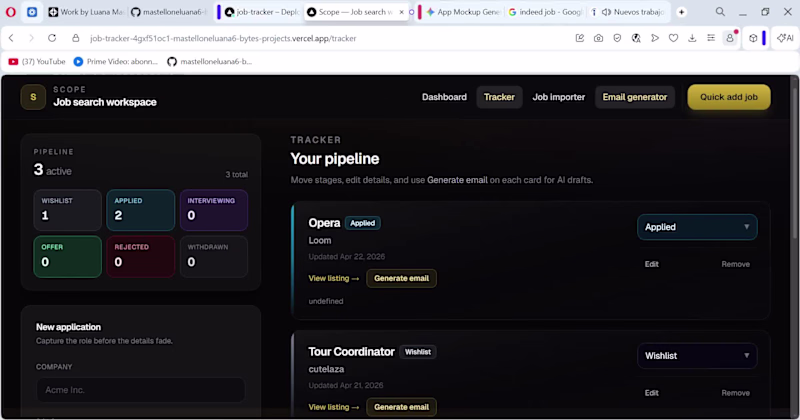This screenshot has width=800, height=420.
Task: Open the Job importer nav item
Action: [x=558, y=97]
